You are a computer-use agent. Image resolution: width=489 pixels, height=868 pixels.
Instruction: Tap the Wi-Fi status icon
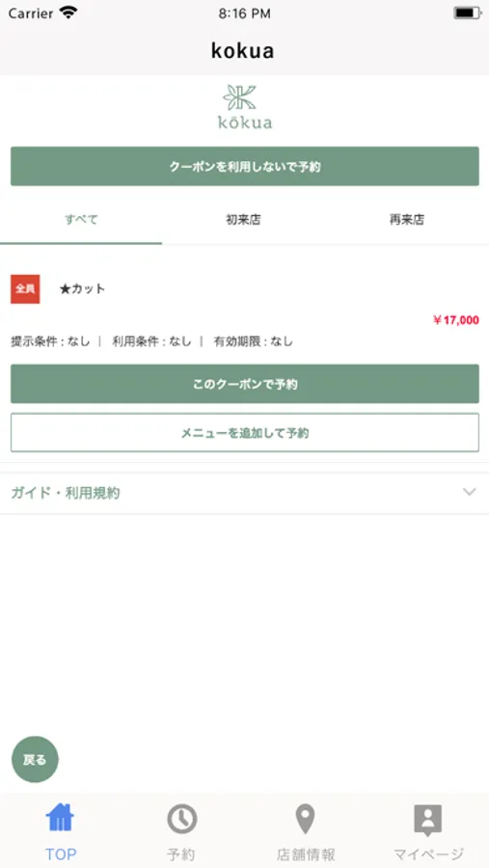pos(68,13)
